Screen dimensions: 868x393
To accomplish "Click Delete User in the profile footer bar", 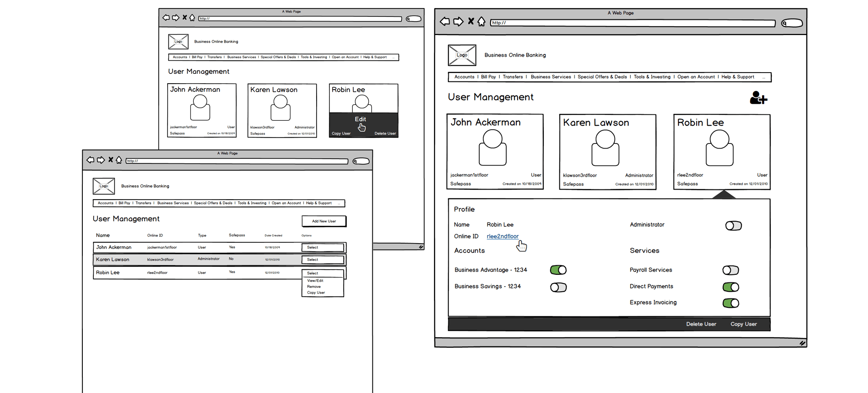I will coord(701,324).
